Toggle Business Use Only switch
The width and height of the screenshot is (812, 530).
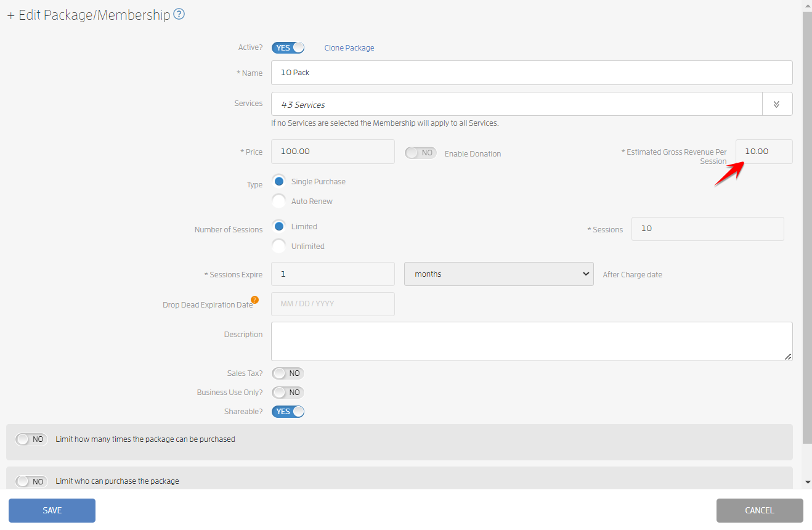click(288, 393)
